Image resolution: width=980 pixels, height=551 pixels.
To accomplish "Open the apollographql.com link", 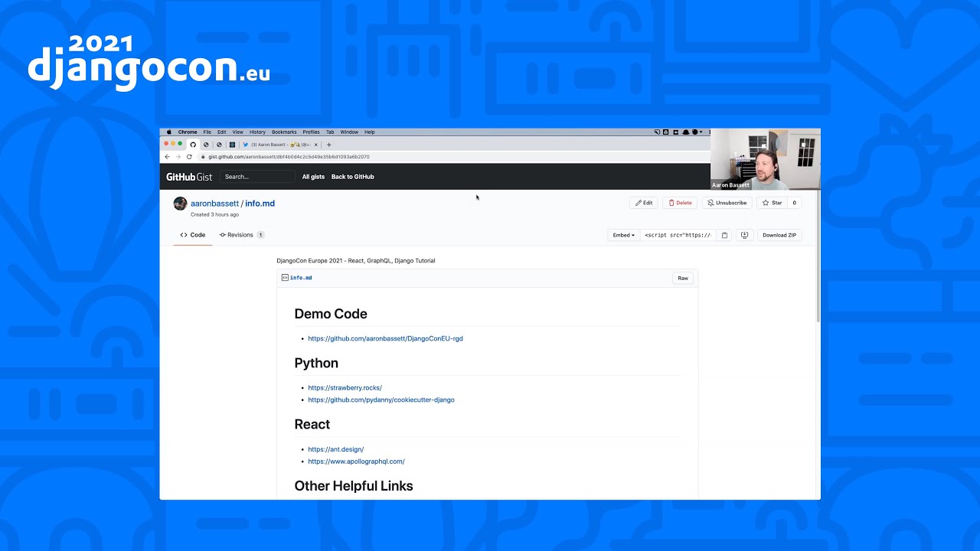I will point(356,461).
